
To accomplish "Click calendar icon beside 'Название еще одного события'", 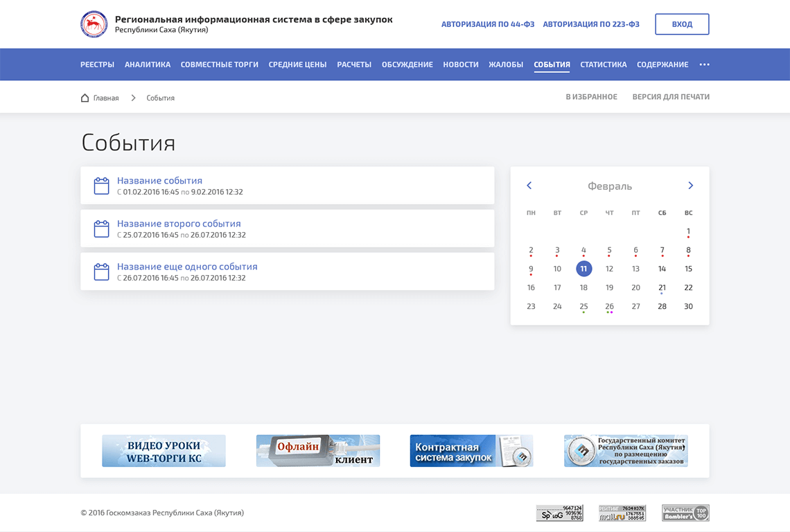I will point(102,272).
